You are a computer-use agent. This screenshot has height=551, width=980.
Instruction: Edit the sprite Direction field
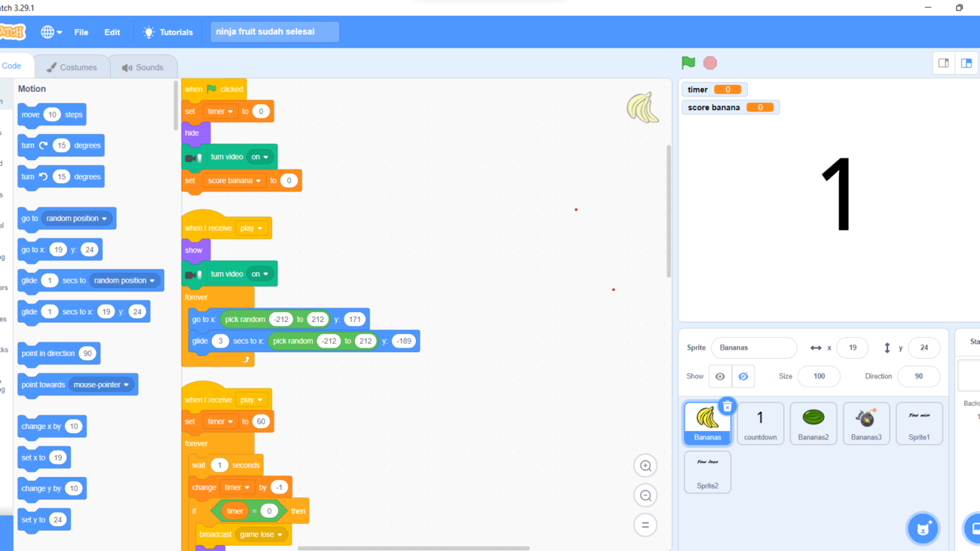(918, 376)
